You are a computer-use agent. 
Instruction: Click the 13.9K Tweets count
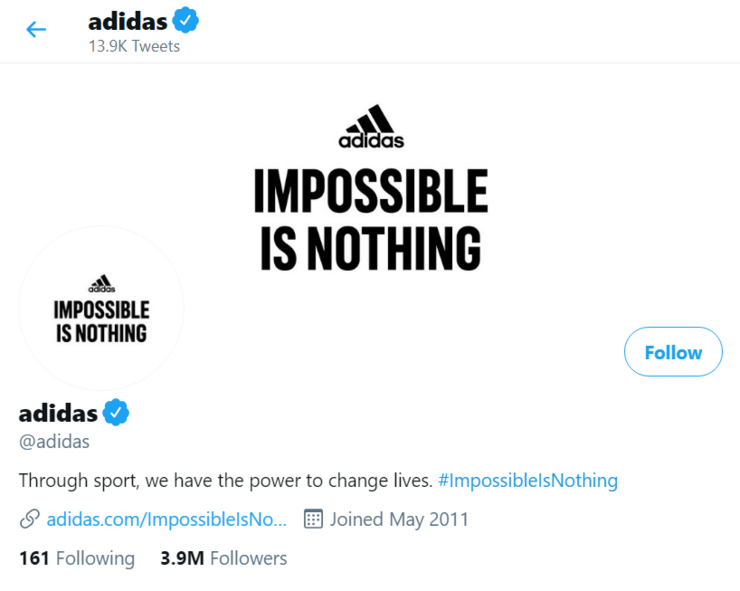coord(134,46)
